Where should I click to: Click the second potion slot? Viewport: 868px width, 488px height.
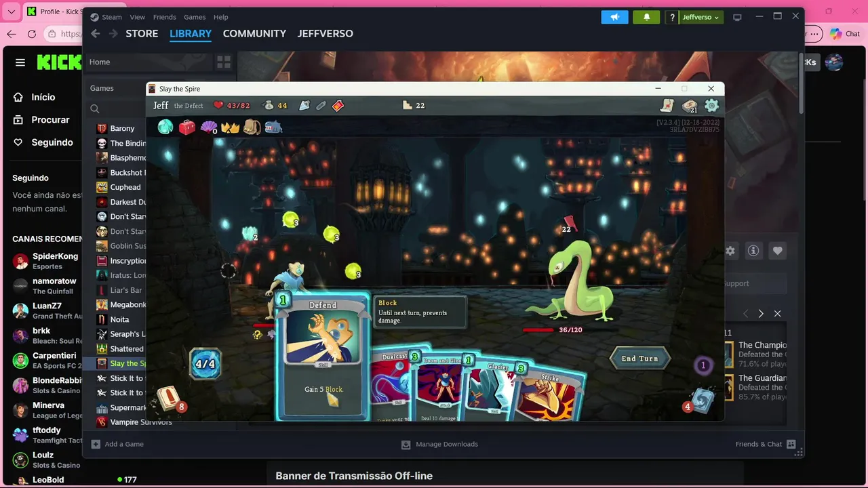[x=321, y=106]
